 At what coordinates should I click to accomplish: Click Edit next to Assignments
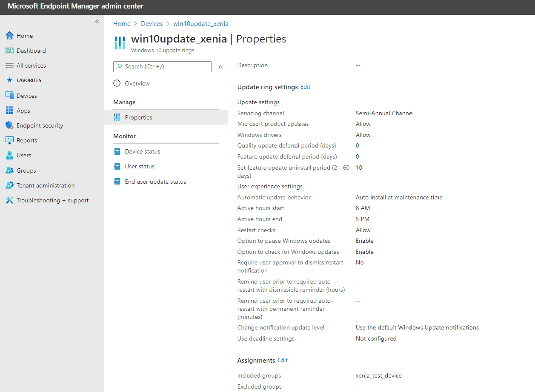282,360
